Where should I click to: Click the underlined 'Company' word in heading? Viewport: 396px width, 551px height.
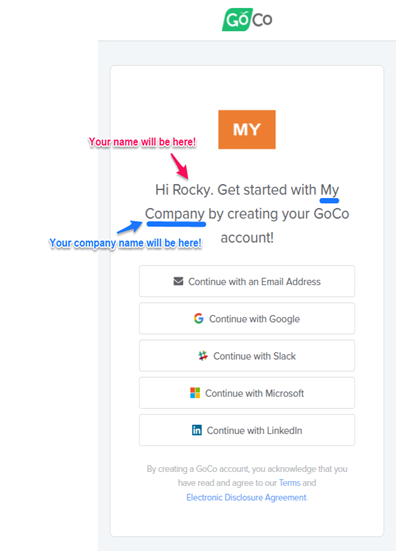pos(175,214)
